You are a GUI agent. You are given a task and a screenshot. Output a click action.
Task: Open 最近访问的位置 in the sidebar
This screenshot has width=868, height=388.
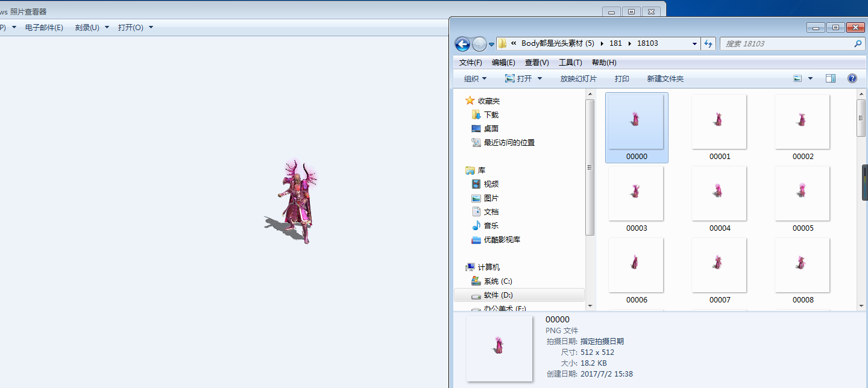(x=503, y=143)
